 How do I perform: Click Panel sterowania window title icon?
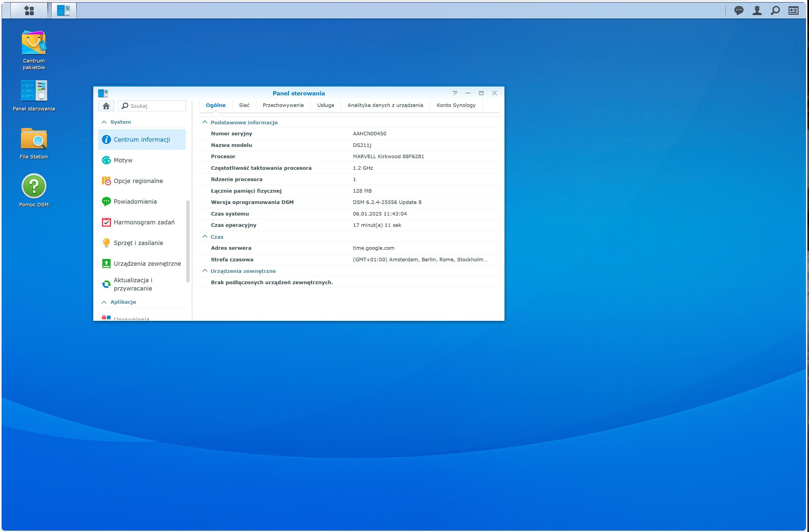103,93
